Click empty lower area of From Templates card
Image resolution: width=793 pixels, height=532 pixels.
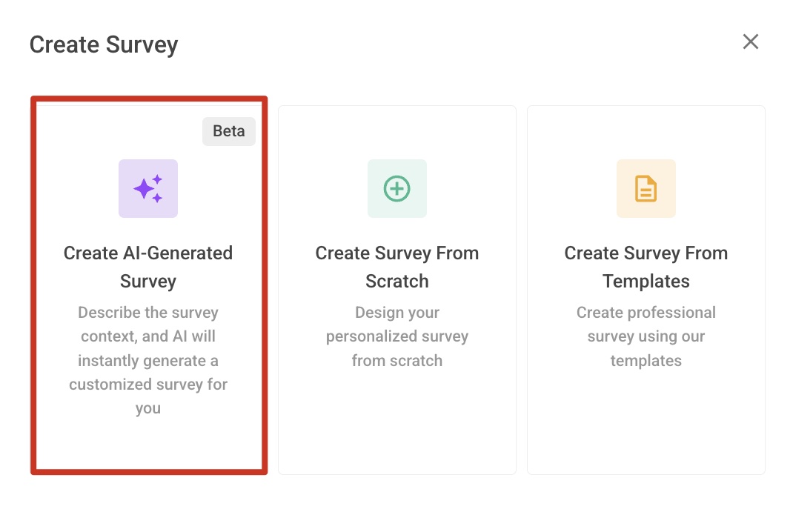(646, 422)
